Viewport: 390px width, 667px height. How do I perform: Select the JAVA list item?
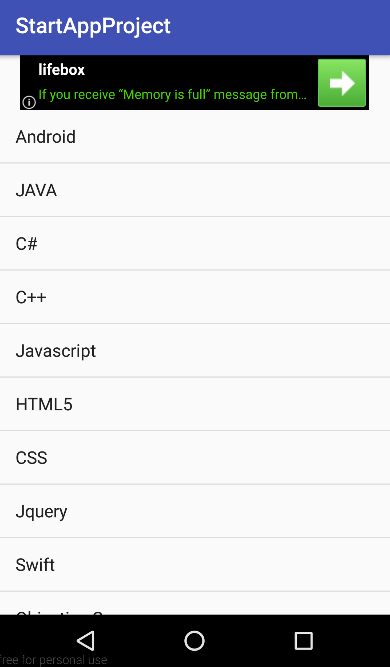click(x=195, y=190)
